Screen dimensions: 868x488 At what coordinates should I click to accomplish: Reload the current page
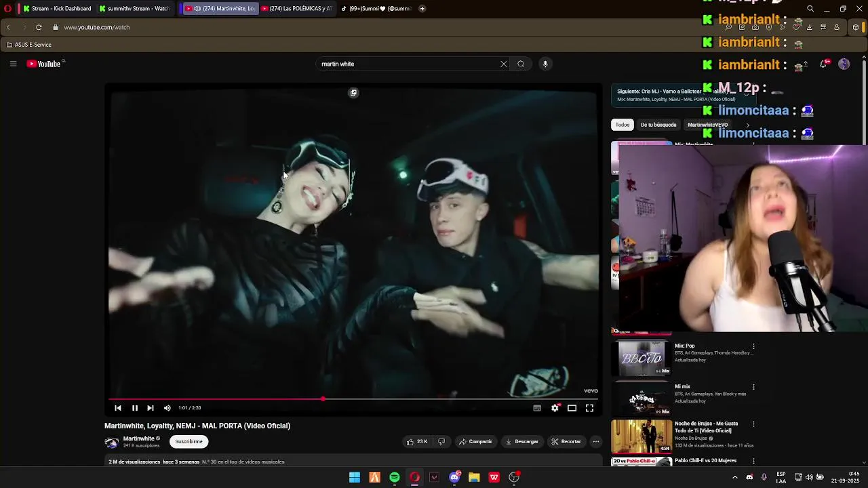39,27
